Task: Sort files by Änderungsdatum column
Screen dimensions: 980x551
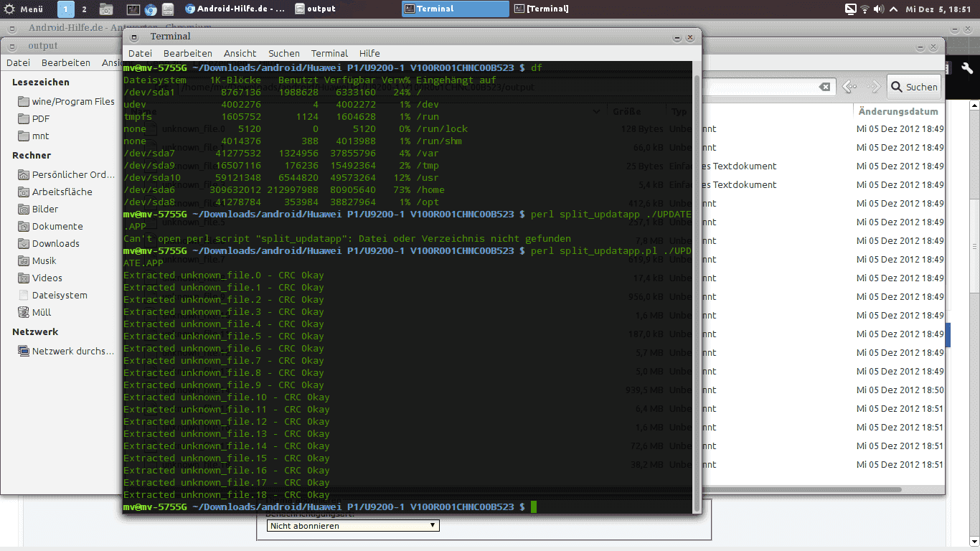Action: point(898,111)
